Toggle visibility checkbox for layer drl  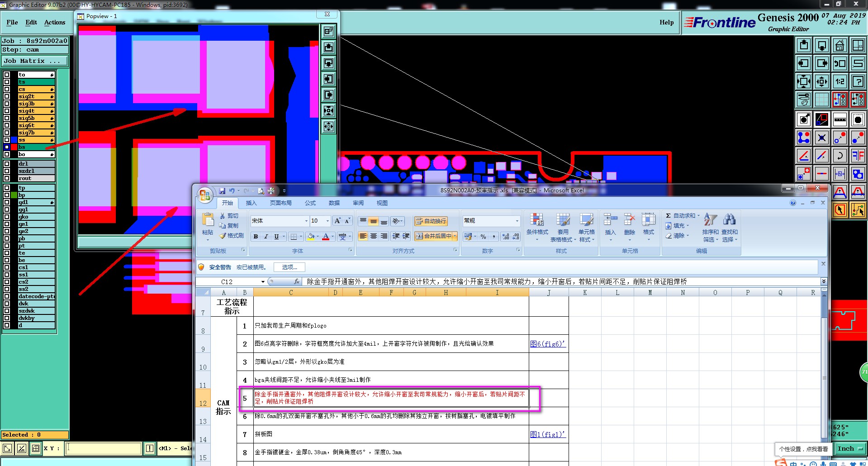pyautogui.click(x=7, y=164)
